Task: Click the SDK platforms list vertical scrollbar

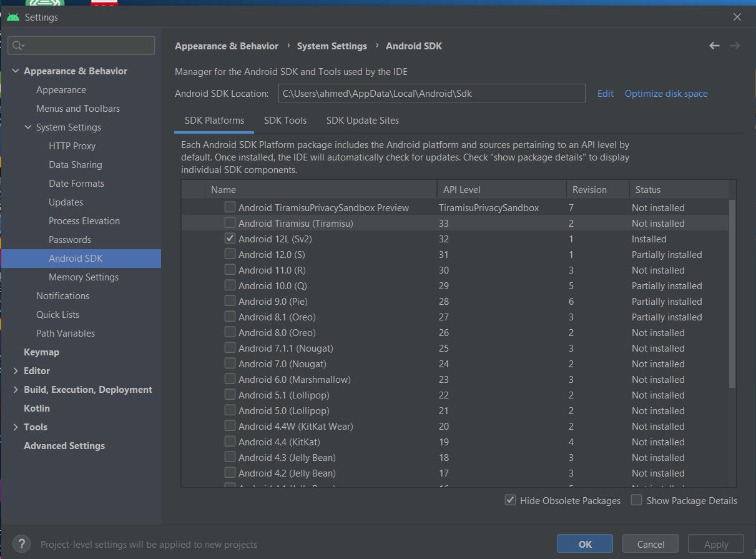Action: (x=732, y=294)
